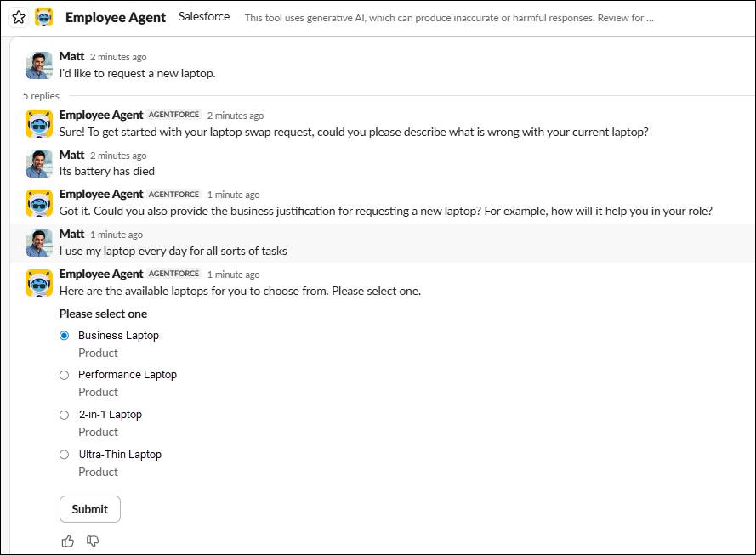Click 'Product' under Business Laptop
The image size is (756, 555).
[x=99, y=353]
